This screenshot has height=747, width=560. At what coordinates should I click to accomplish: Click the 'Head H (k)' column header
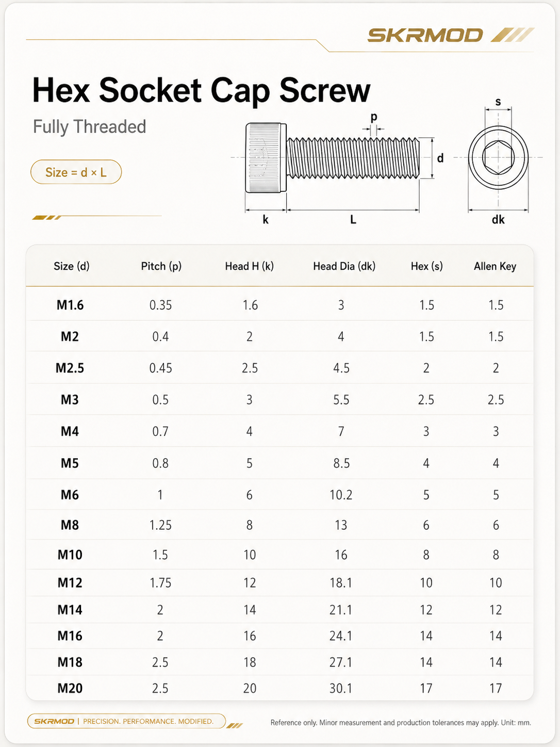(250, 266)
